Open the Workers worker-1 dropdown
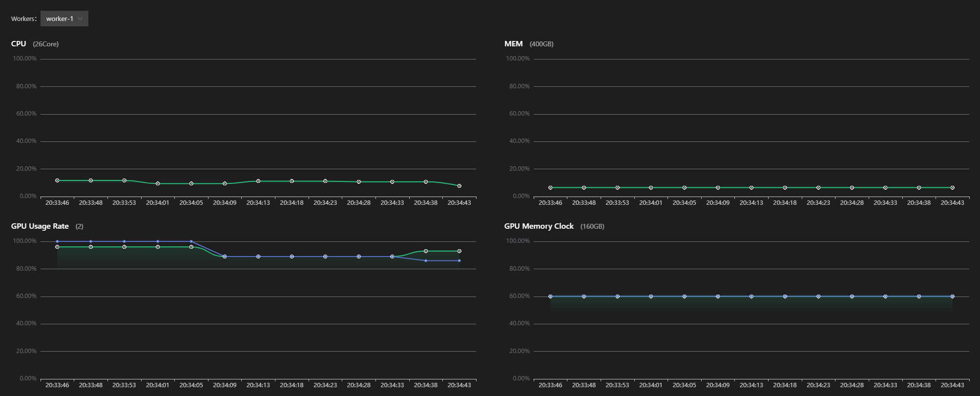980x396 pixels. [64, 19]
